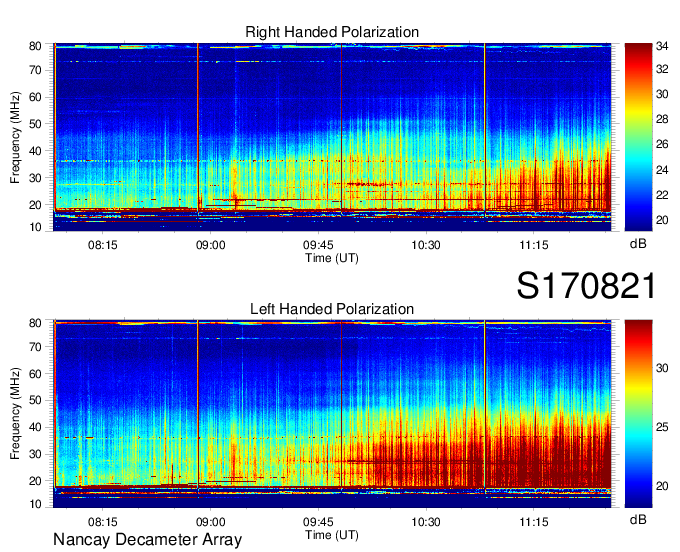Click 10 frequency tick of Left Handed plot
The height and width of the screenshot is (552, 680).
click(x=35, y=504)
